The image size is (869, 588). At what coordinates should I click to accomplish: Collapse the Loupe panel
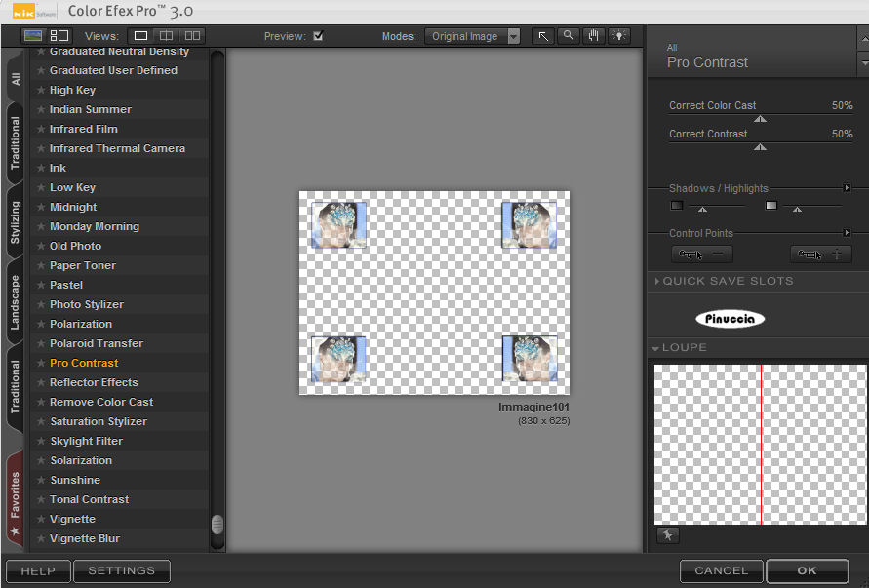coord(655,348)
